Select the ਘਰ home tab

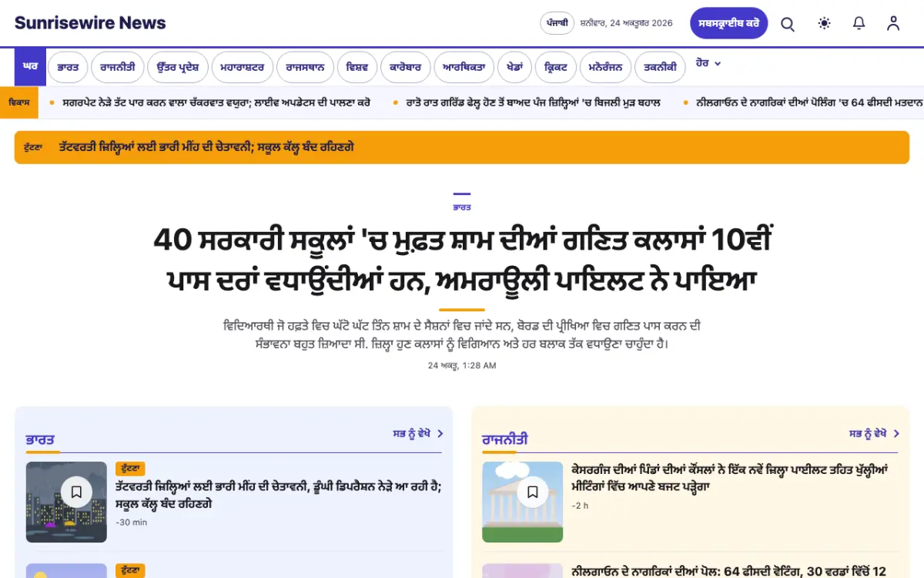(x=30, y=67)
